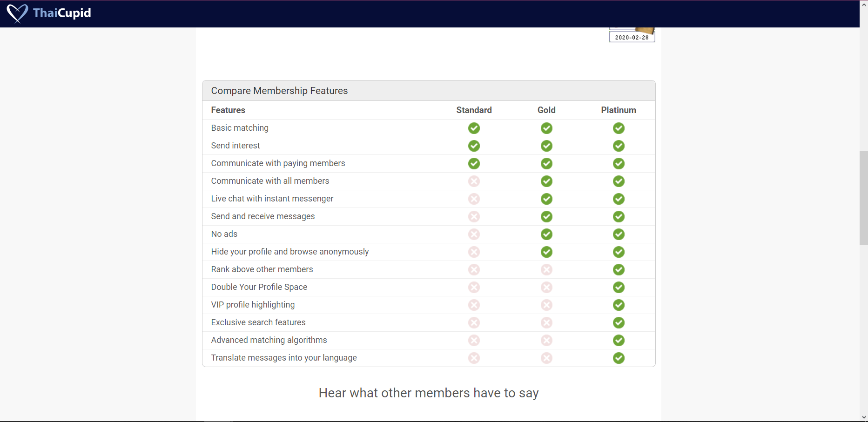Click the No ads feature label

tap(224, 234)
